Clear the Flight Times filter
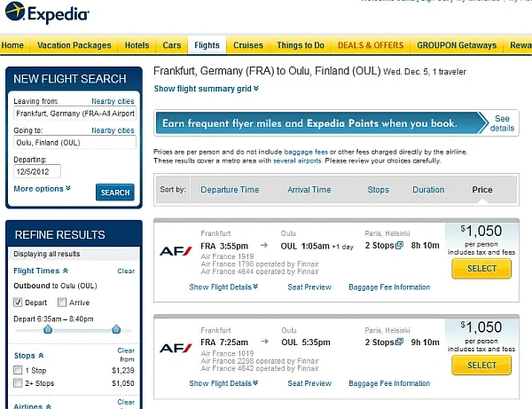This screenshot has height=409, width=532. coord(126,271)
